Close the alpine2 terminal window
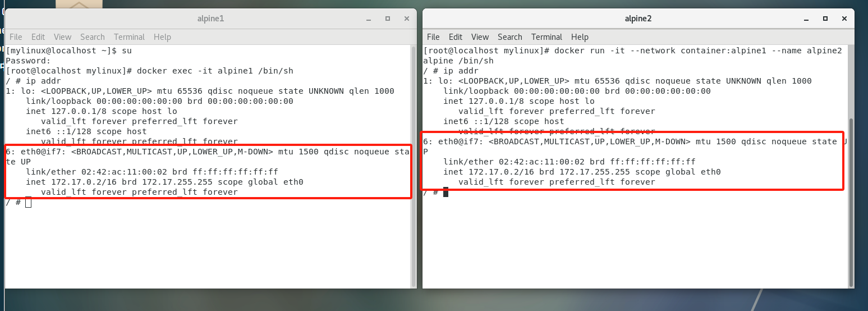 (x=844, y=19)
